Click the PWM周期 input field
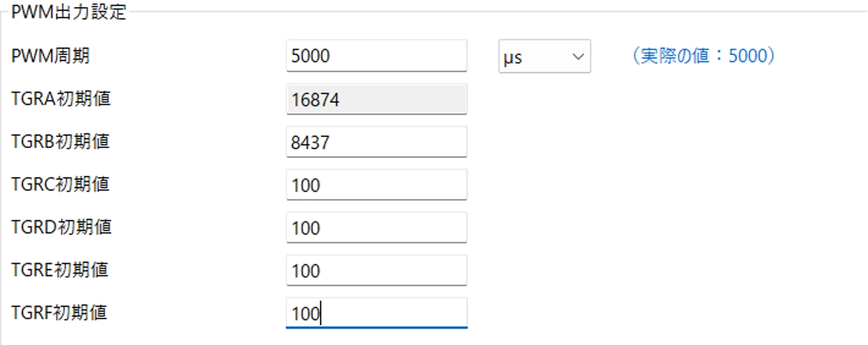The width and height of the screenshot is (868, 345). tap(376, 56)
